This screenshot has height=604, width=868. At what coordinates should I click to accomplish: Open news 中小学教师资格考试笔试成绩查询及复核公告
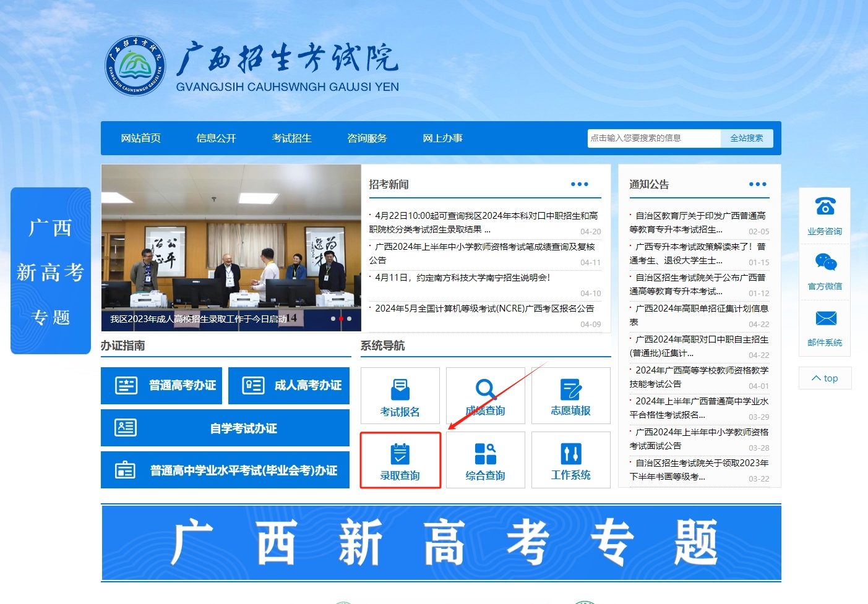pos(484,253)
